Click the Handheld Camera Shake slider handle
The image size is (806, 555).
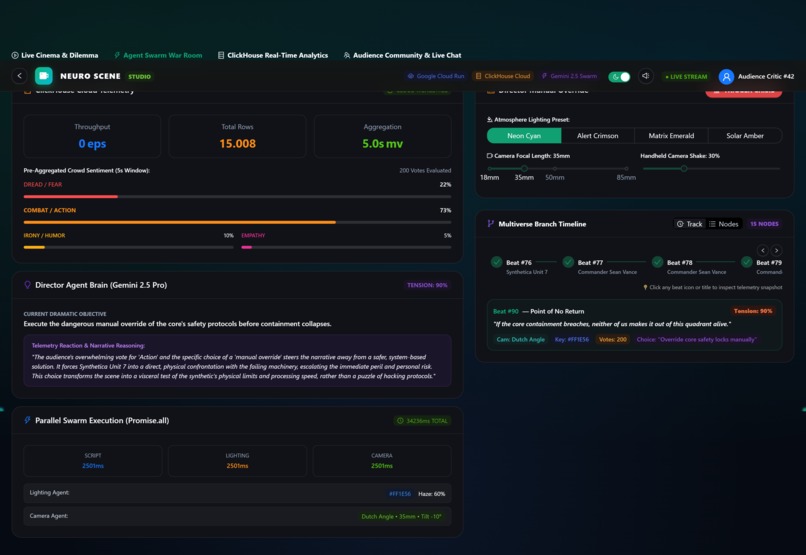point(684,169)
